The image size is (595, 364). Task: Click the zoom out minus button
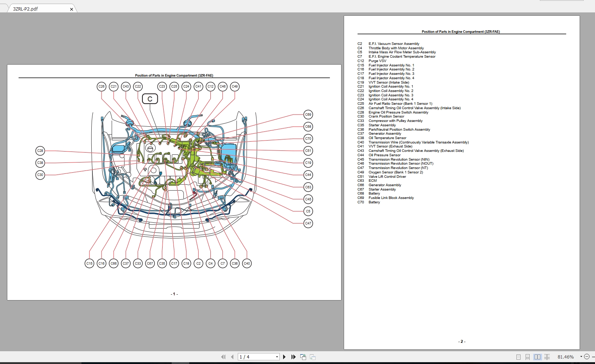pyautogui.click(x=587, y=357)
